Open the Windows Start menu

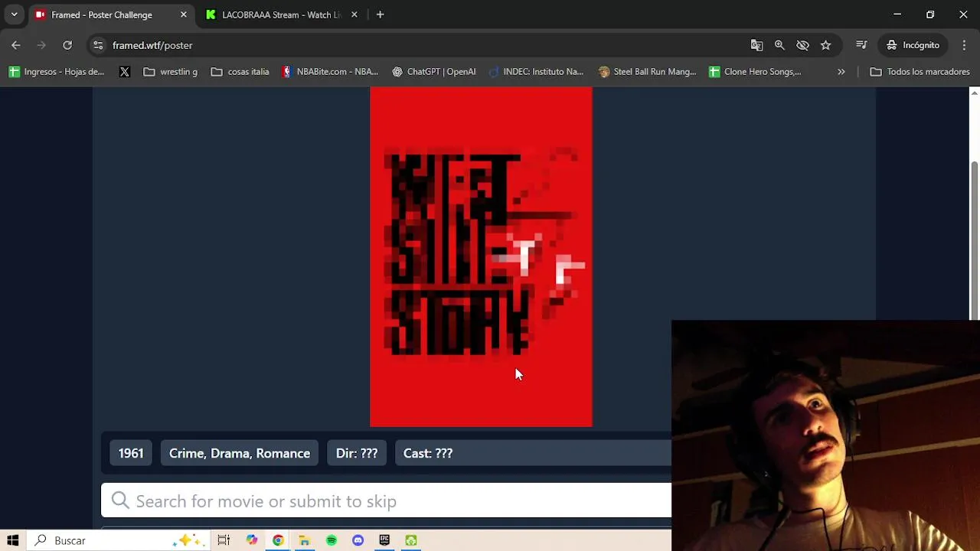(13, 540)
